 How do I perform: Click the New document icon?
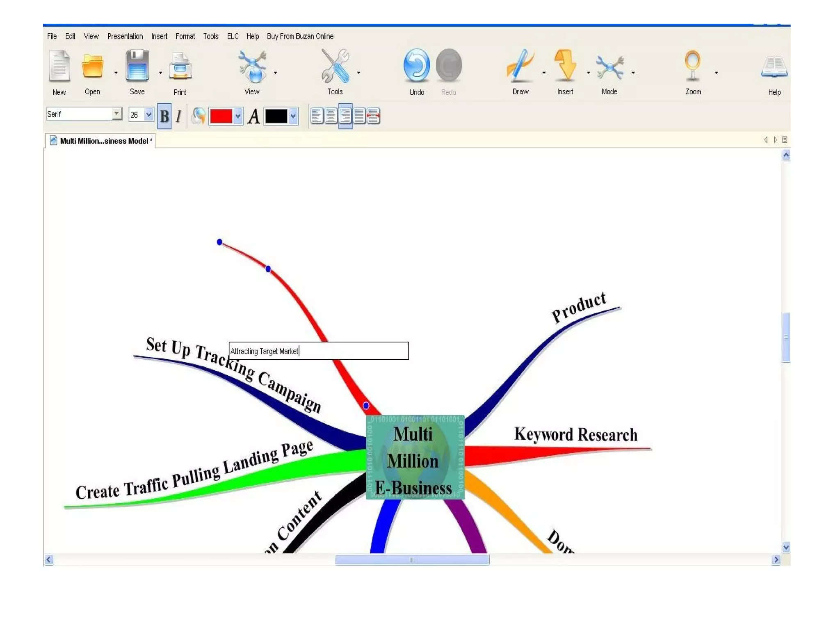click(x=59, y=66)
